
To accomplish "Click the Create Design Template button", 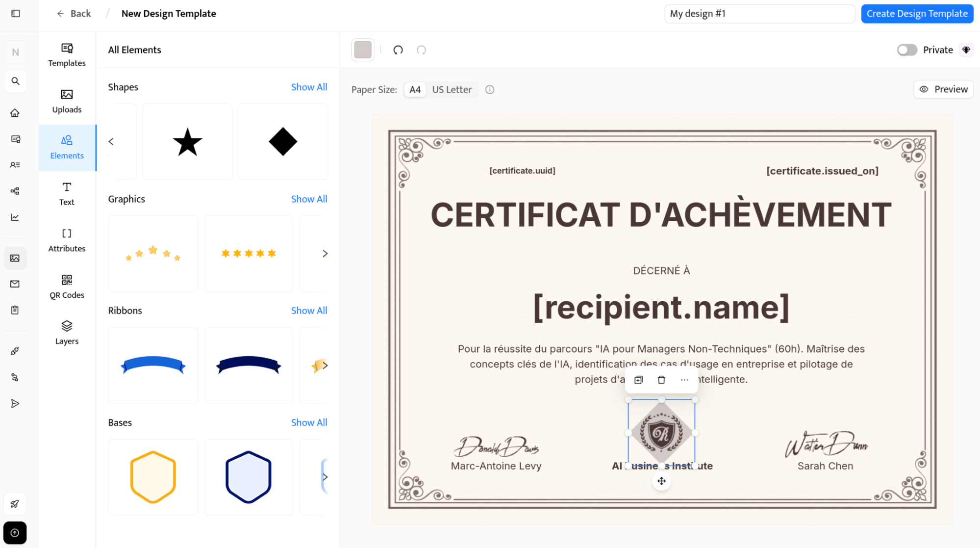I will point(917,13).
